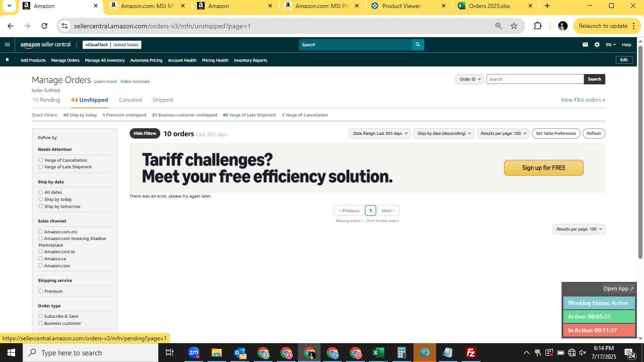Reload the page with browser refresh icon
644x362 pixels.
(x=44, y=26)
